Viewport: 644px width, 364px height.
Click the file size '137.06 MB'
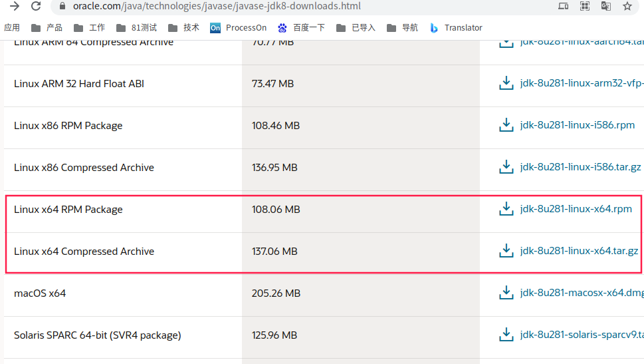[274, 252]
